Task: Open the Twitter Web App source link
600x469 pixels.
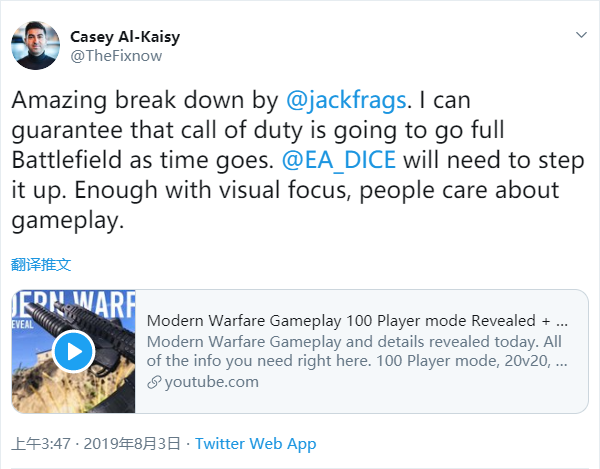Action: click(x=255, y=443)
